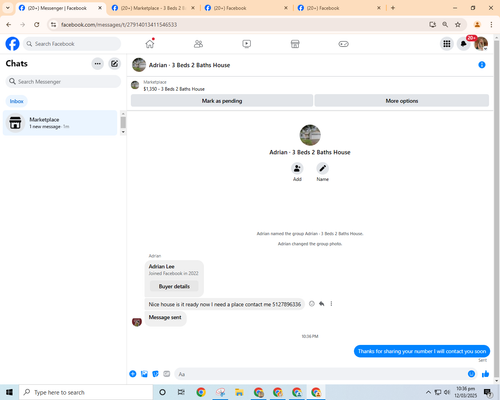
Task: Start a new message with compose icon
Action: click(x=114, y=64)
